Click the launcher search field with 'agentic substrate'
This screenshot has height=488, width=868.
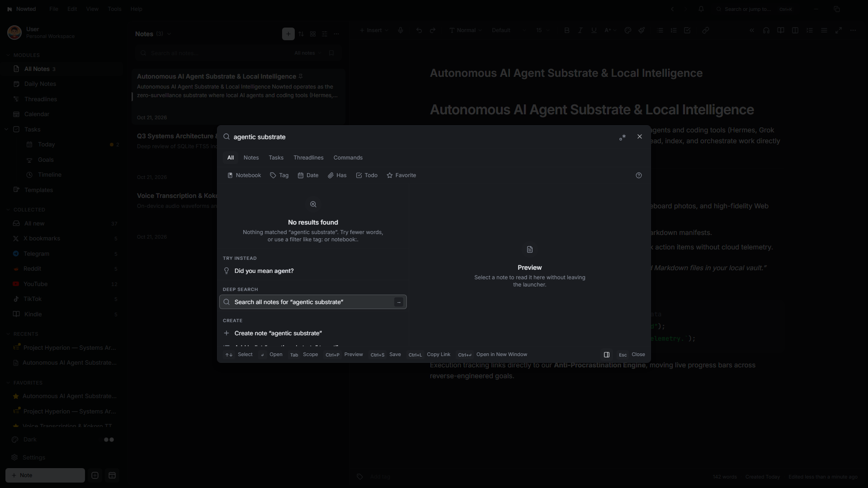[423, 137]
